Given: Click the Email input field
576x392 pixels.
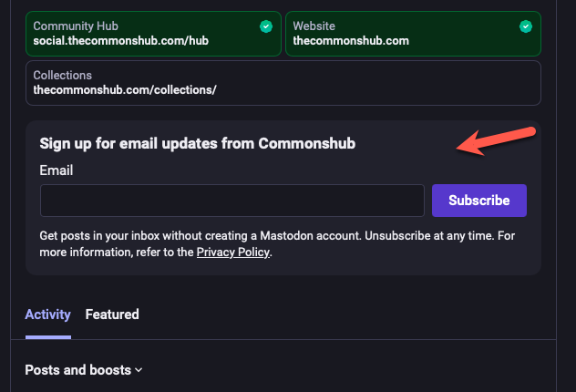Looking at the screenshot, I should (x=232, y=201).
